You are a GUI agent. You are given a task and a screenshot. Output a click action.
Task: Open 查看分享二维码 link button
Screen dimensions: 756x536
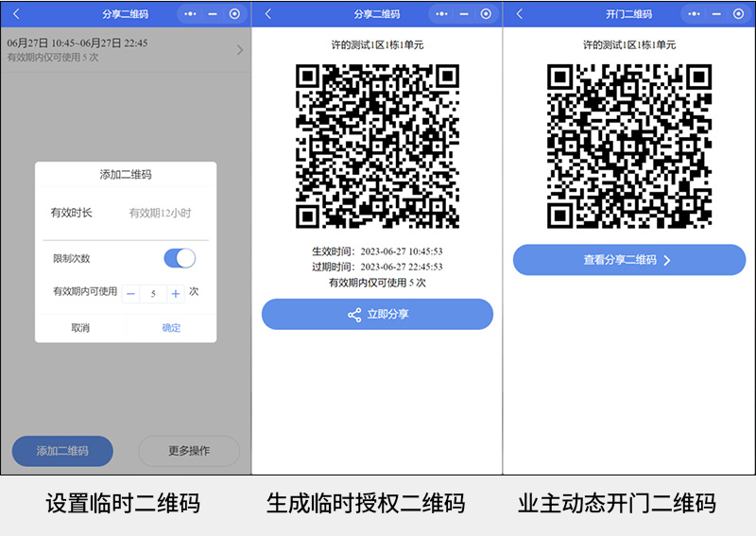(629, 260)
